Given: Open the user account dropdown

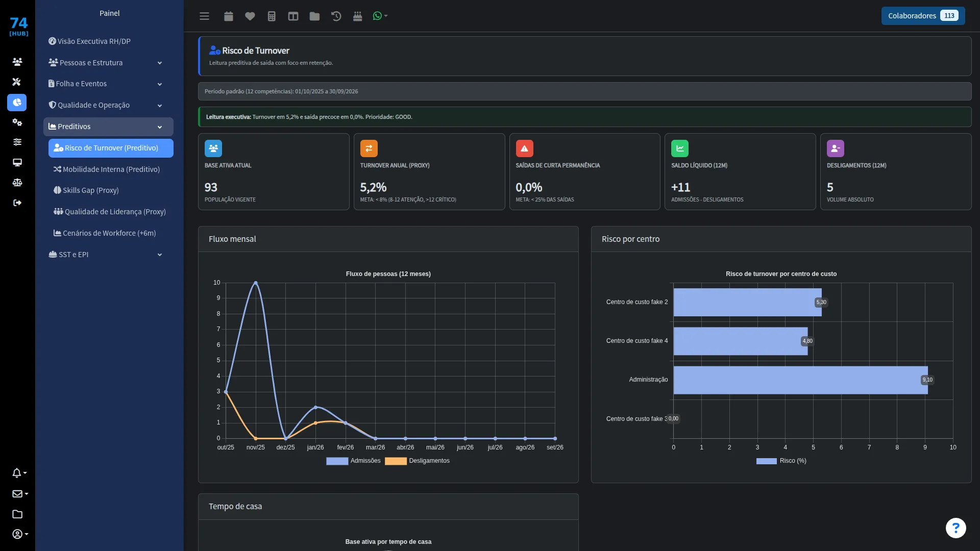Looking at the screenshot, I should [x=20, y=534].
